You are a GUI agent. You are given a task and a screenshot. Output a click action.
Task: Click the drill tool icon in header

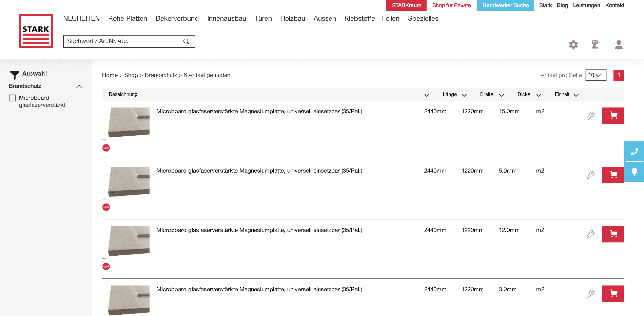[x=596, y=45]
